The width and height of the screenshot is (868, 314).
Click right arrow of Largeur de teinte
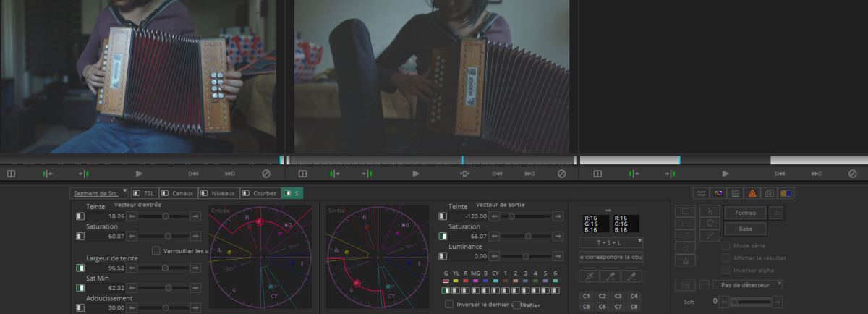pyautogui.click(x=195, y=268)
